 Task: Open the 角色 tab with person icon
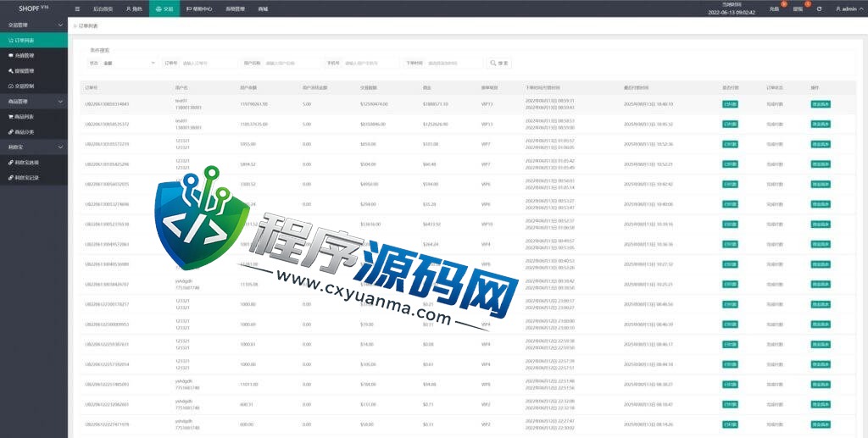pos(134,8)
